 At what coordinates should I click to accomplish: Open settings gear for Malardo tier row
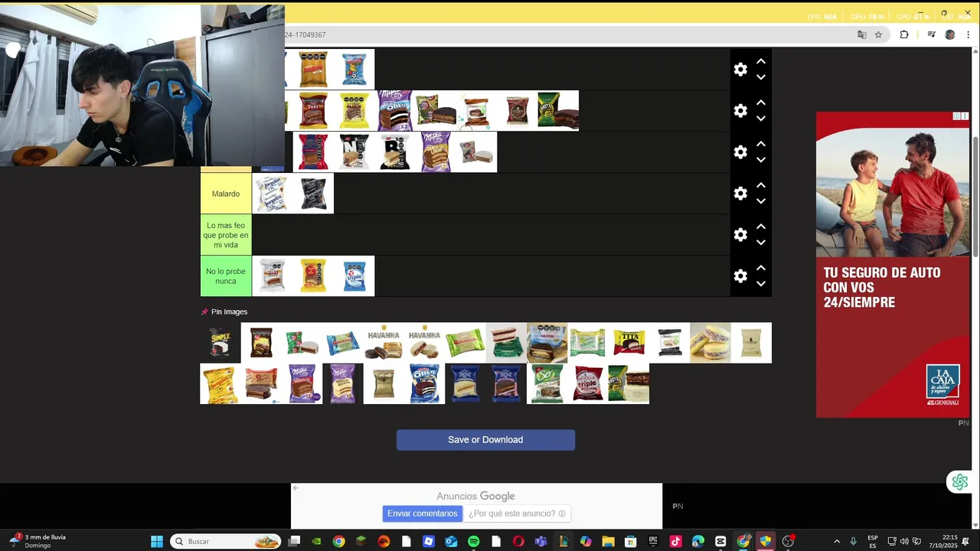pos(740,194)
